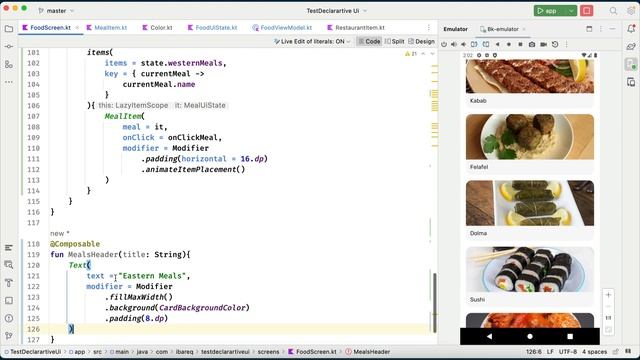Switch editor to Split view mode
Screen dimensions: 640x360
[394, 41]
